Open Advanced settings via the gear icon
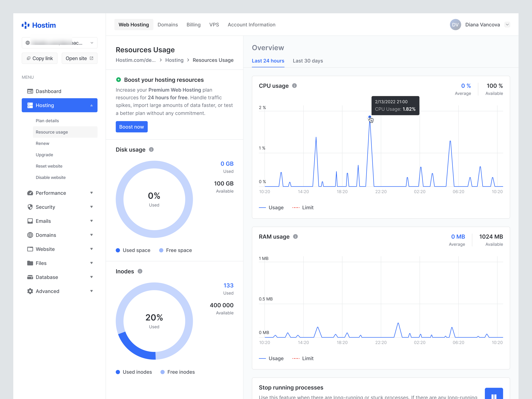Image resolution: width=532 pixels, height=399 pixels. point(30,291)
